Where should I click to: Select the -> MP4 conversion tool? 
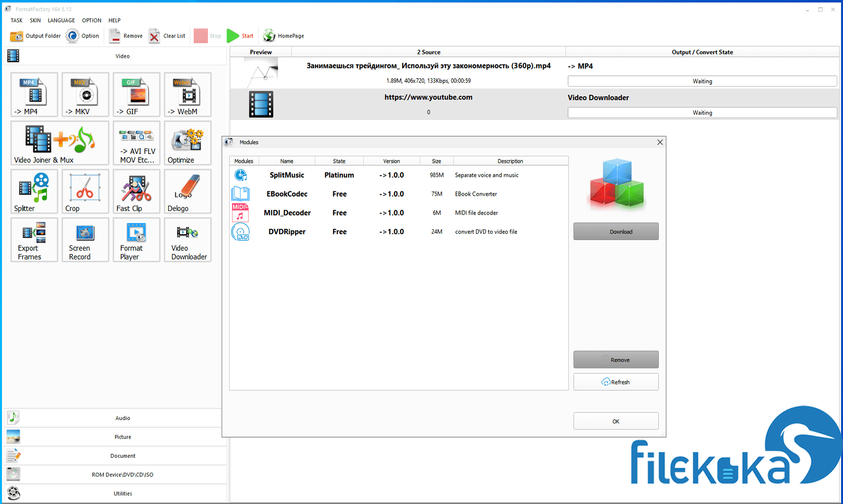34,94
